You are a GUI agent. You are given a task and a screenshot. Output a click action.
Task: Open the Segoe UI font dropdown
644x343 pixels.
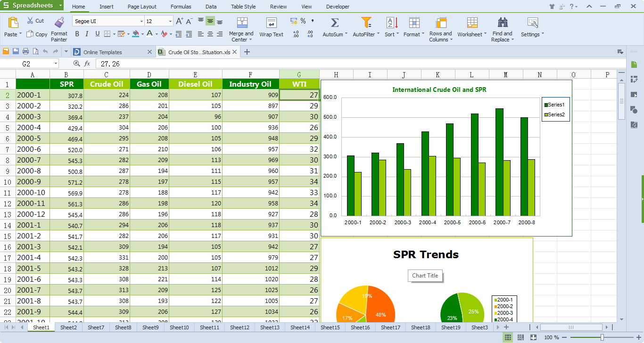[x=142, y=21]
